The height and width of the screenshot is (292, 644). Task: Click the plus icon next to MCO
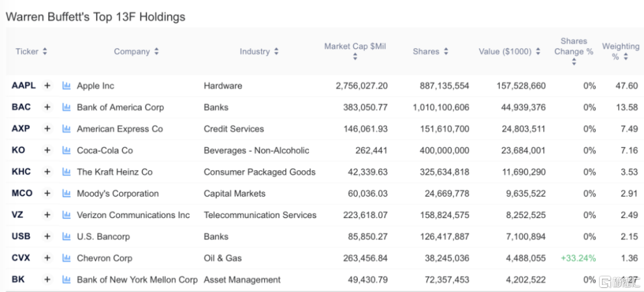(47, 193)
